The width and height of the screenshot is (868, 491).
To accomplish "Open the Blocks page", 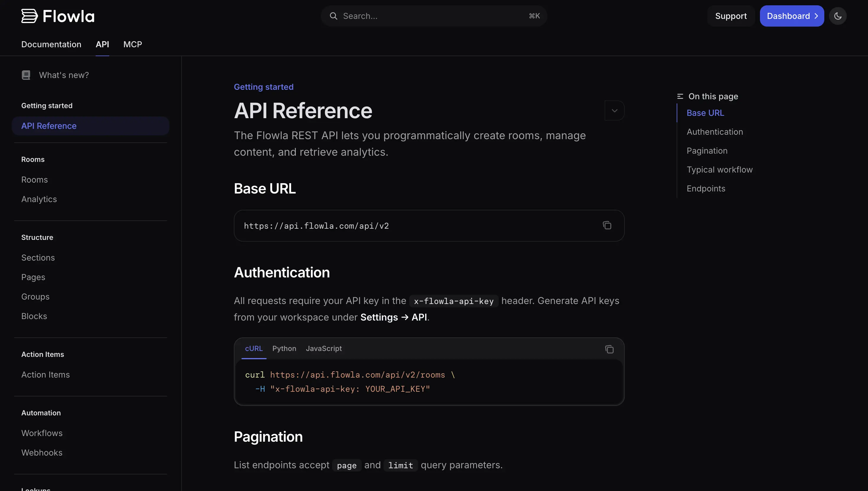I will (34, 316).
